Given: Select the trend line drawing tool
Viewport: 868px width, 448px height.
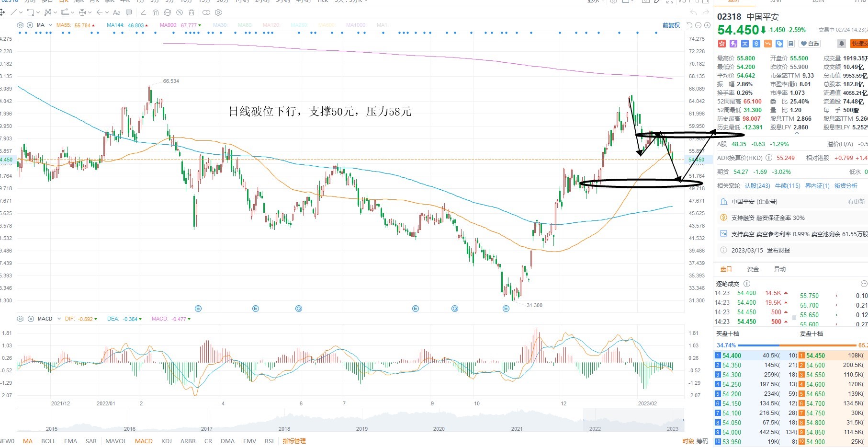Looking at the screenshot, I should [x=13, y=12].
